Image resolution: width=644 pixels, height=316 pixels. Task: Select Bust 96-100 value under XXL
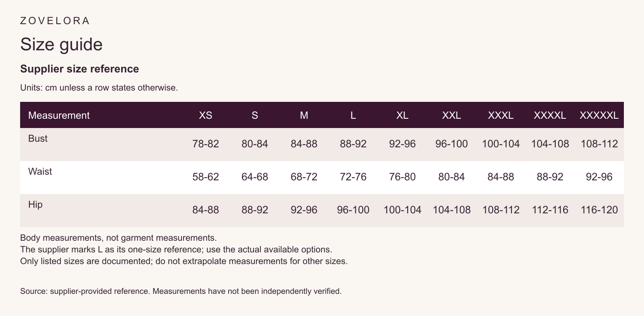pos(452,144)
